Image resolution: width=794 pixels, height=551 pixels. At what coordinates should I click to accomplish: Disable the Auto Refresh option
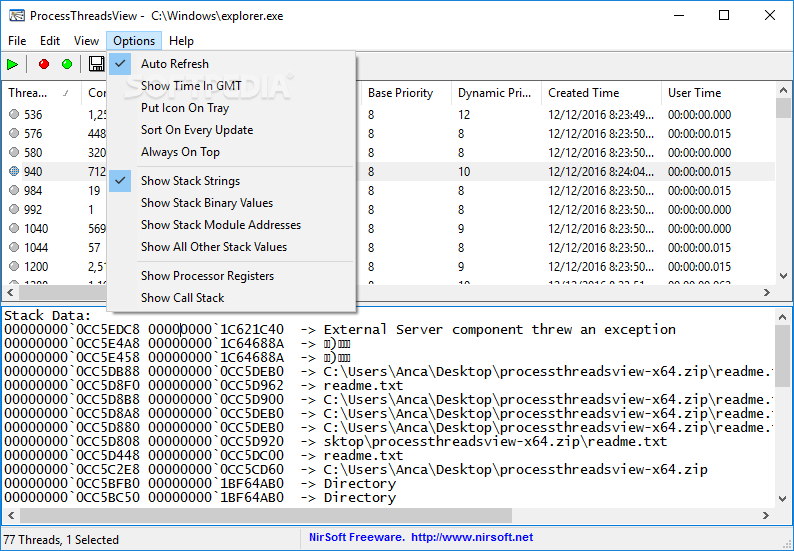click(x=231, y=64)
